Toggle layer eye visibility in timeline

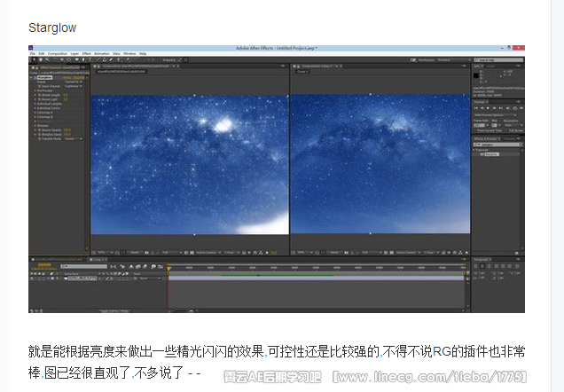click(x=32, y=278)
